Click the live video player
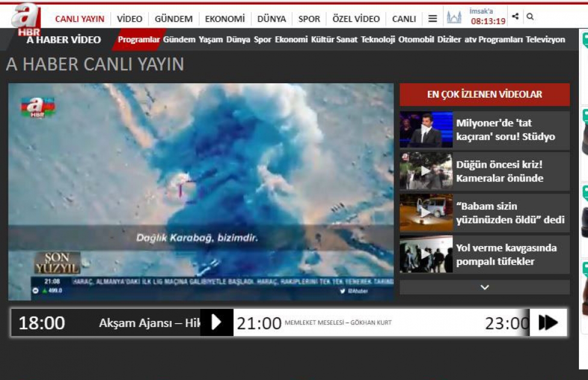The width and height of the screenshot is (588, 380). coord(201,191)
